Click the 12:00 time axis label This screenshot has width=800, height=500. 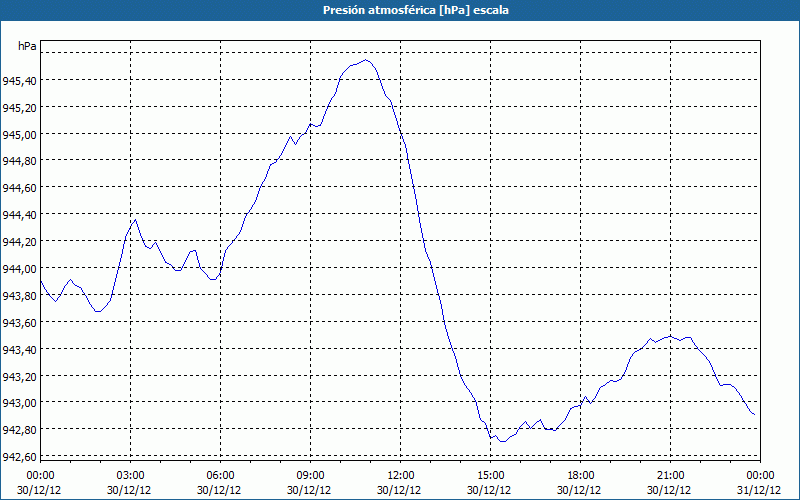click(401, 476)
